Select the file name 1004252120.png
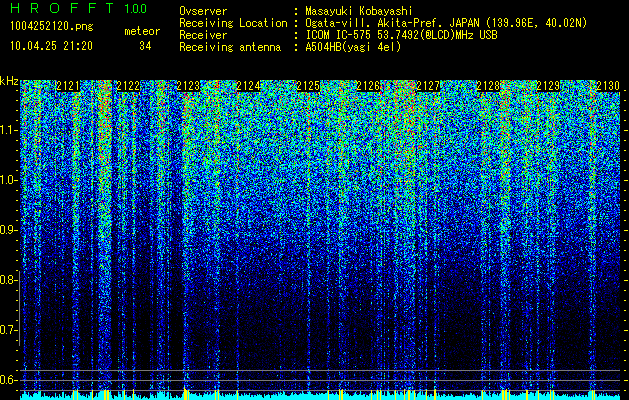The height and width of the screenshot is (400, 629). click(x=52, y=26)
